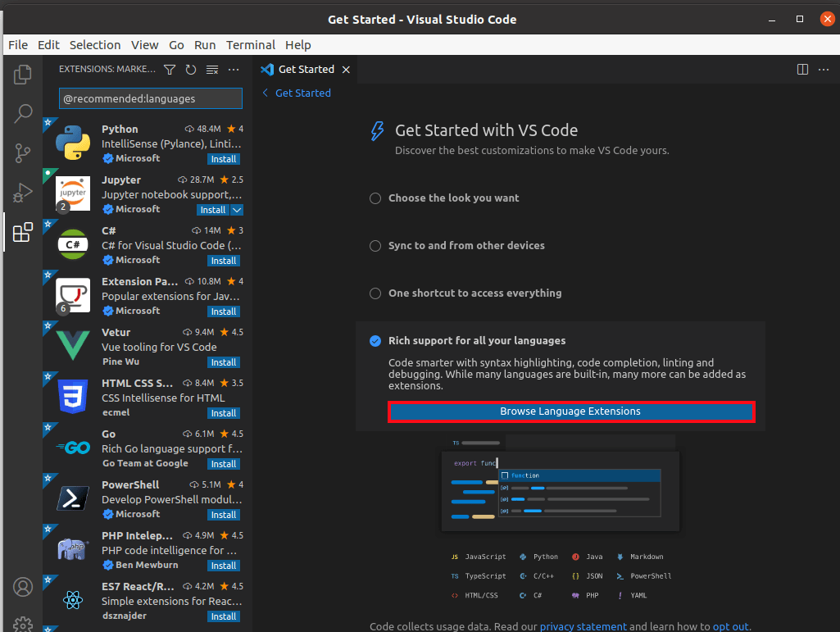Select the Python extension icon
This screenshot has width=840, height=632.
click(73, 143)
